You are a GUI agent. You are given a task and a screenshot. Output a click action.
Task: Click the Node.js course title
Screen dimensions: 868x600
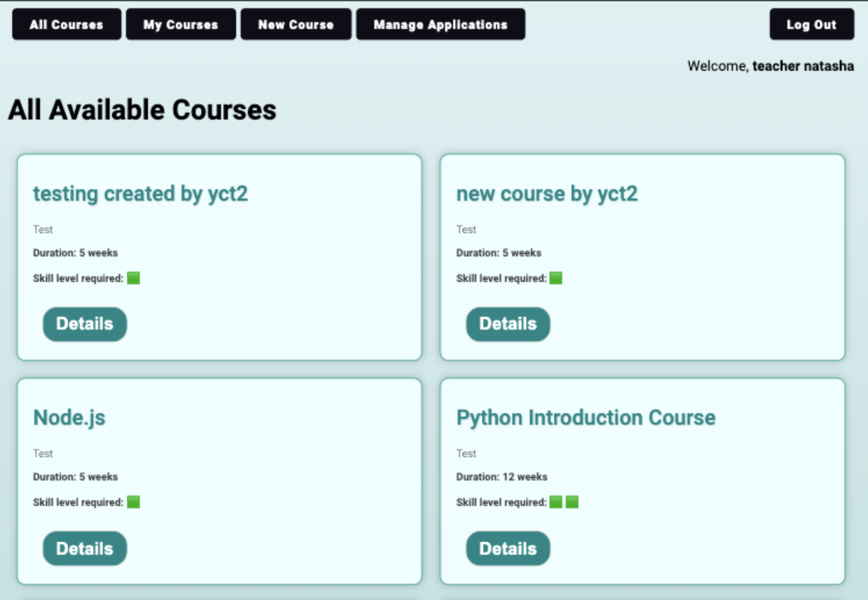(69, 417)
